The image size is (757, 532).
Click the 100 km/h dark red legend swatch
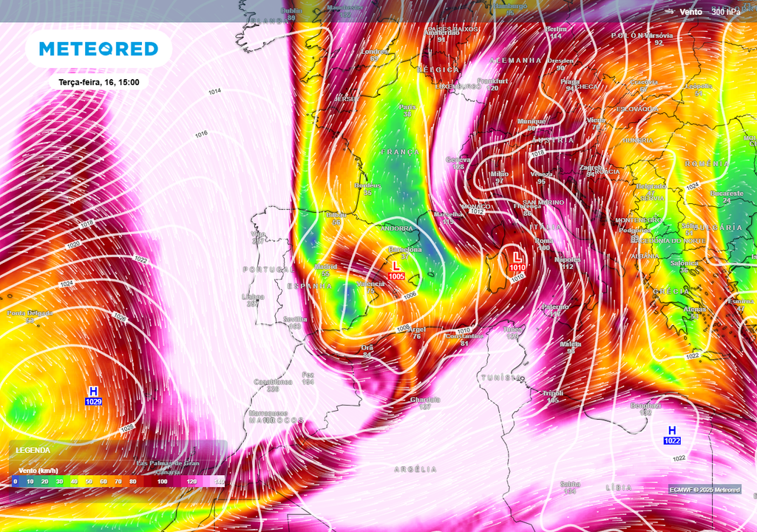tap(160, 481)
